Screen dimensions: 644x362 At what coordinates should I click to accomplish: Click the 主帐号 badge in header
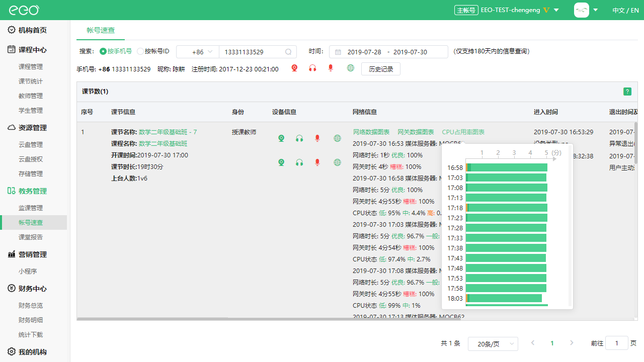tap(465, 10)
